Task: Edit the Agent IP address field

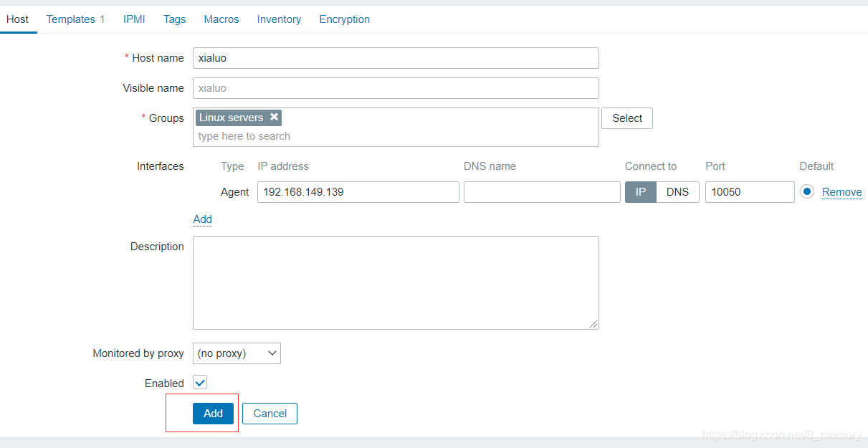Action: pos(358,192)
